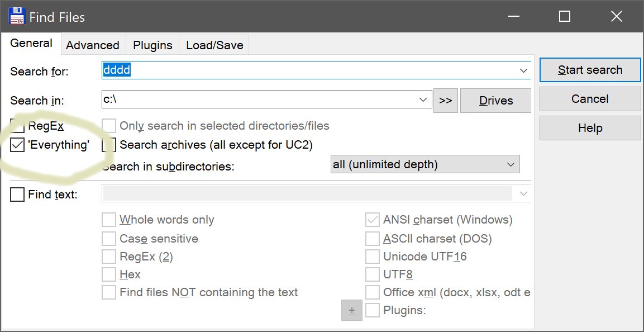
Task: Expand the Search for history dropdown
Action: [523, 70]
